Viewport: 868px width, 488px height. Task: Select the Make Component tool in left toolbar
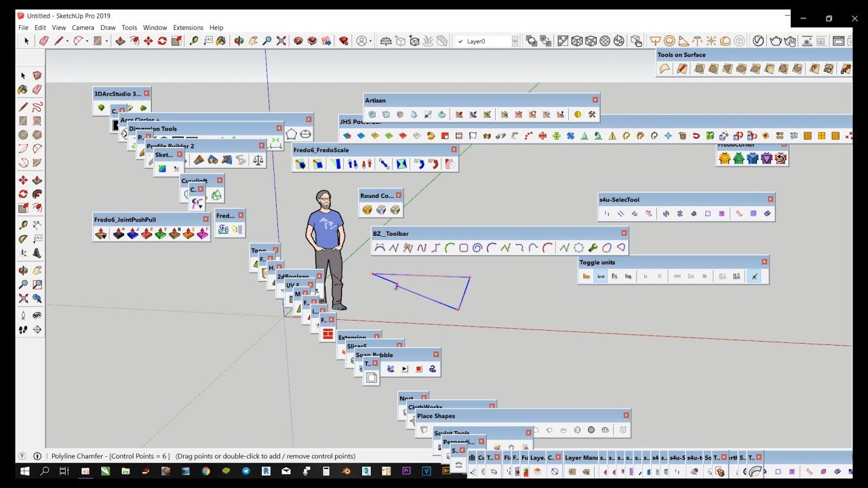(37, 76)
